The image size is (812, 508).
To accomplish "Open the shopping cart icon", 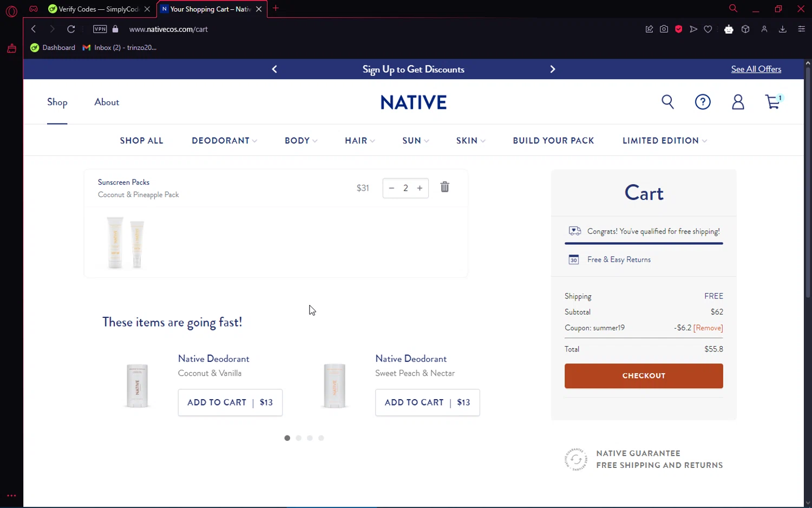I will 773,101.
